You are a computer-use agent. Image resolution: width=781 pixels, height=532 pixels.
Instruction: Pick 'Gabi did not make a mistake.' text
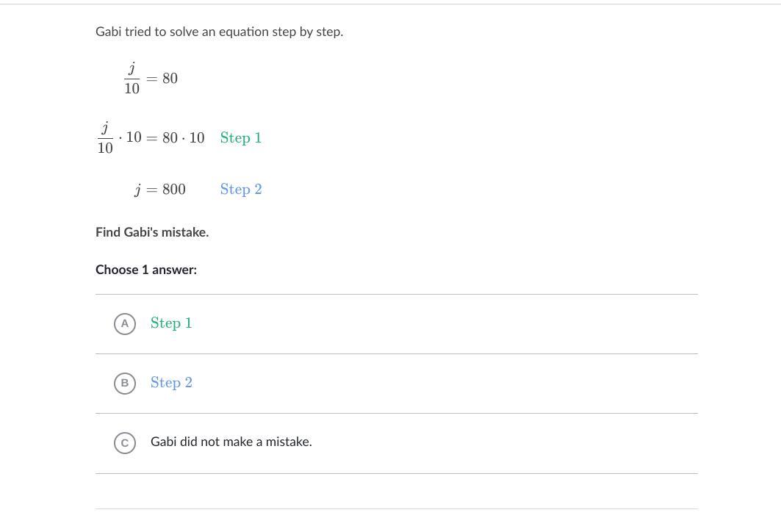click(x=231, y=442)
